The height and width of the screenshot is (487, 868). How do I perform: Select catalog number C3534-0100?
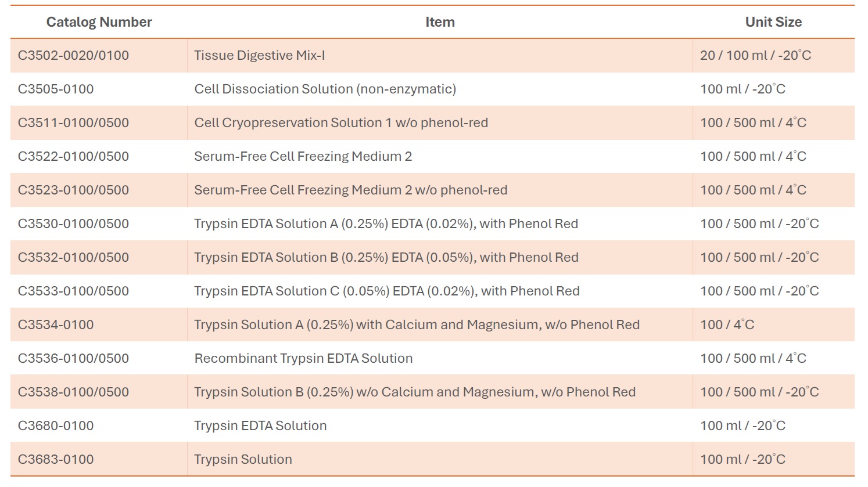(x=56, y=325)
